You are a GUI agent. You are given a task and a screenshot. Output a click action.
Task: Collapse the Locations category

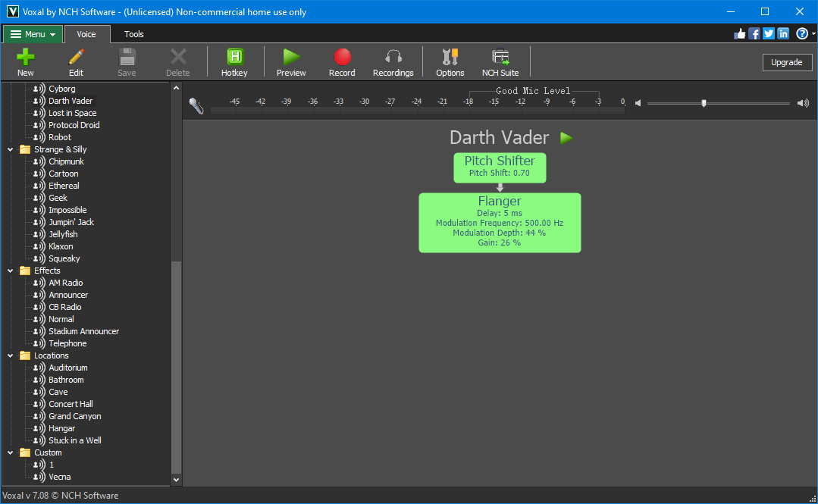click(x=11, y=355)
